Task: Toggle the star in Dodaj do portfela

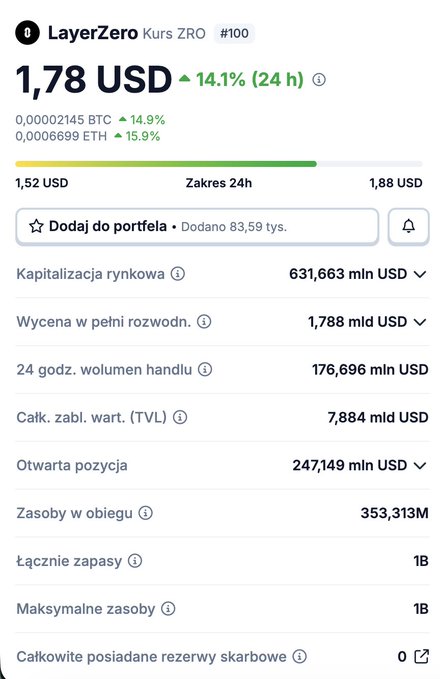Action: (x=36, y=226)
